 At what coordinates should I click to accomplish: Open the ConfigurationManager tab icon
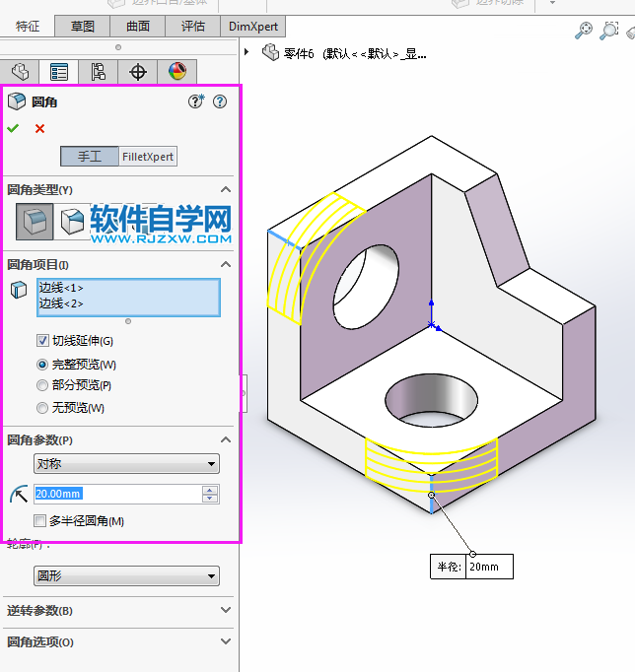tap(99, 72)
